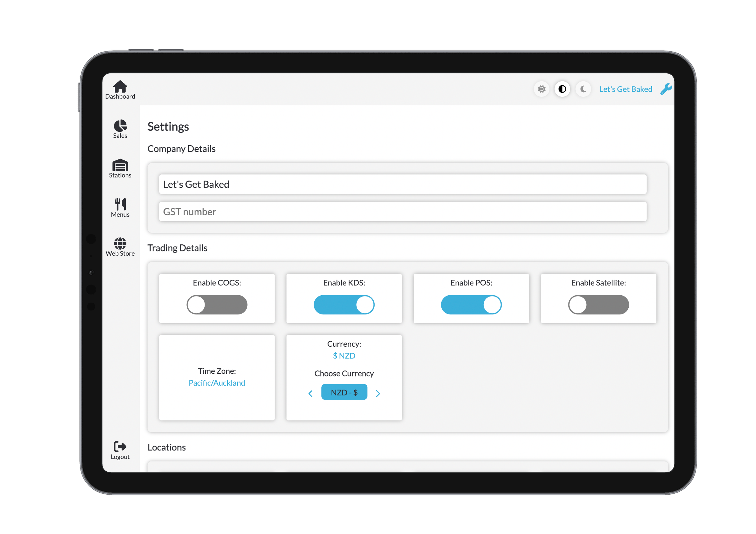
Task: Select the half-circle contrast theme icon
Action: pyautogui.click(x=562, y=89)
